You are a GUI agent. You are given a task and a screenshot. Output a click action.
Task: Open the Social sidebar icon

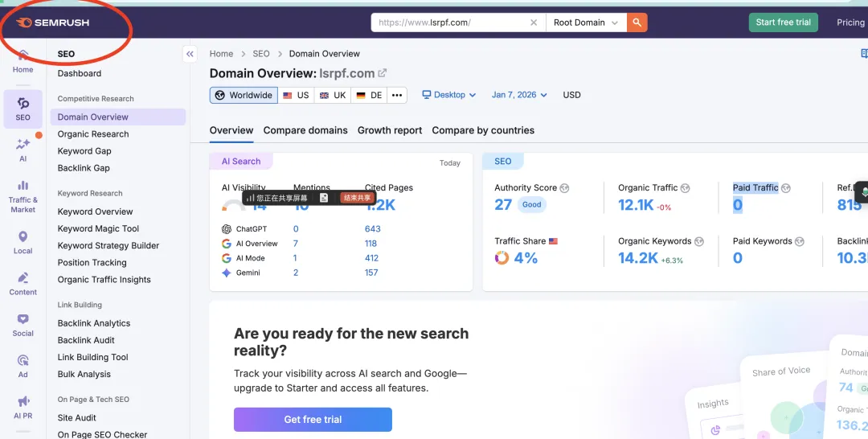tap(23, 326)
